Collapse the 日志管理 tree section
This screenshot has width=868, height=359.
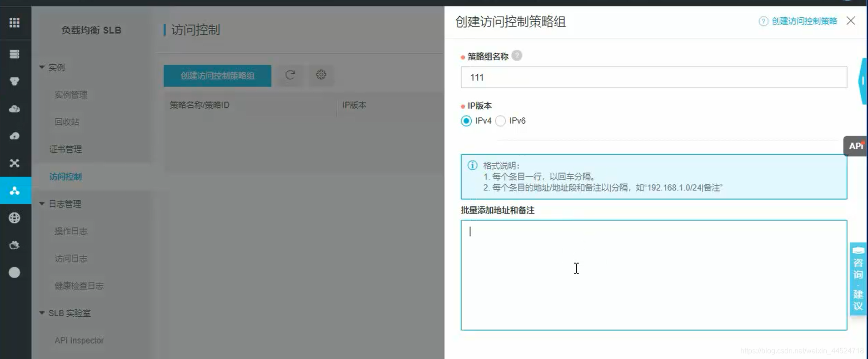click(x=42, y=204)
